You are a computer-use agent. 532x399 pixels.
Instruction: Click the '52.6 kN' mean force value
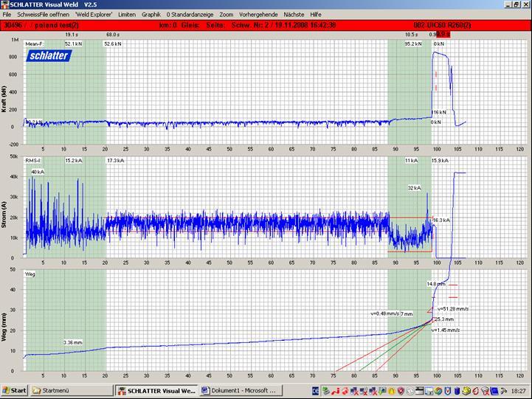coord(113,44)
